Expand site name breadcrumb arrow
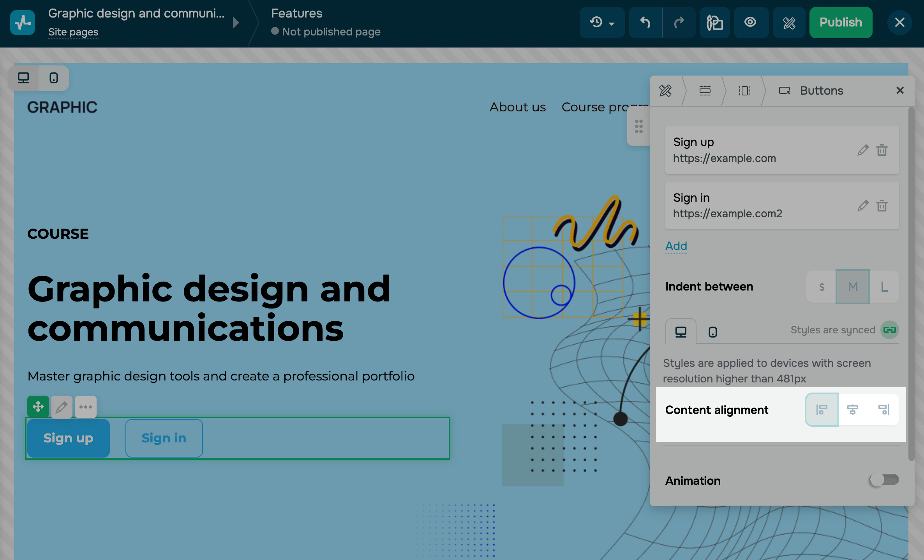 236,23
